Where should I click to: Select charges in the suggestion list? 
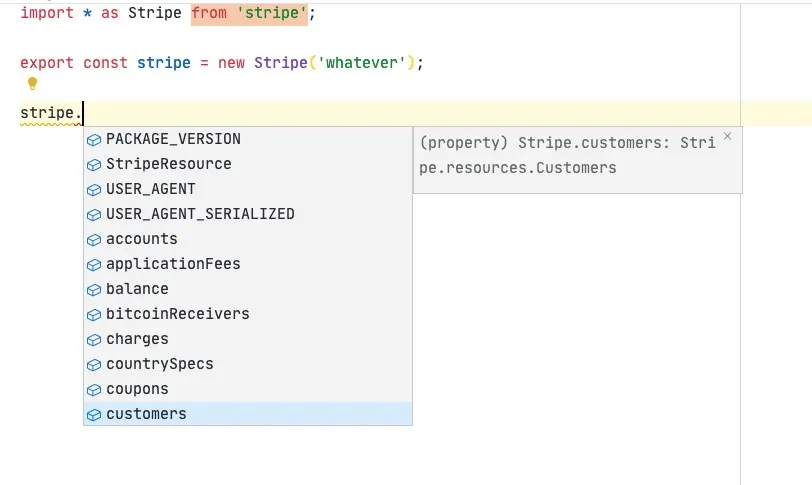pyautogui.click(x=137, y=339)
